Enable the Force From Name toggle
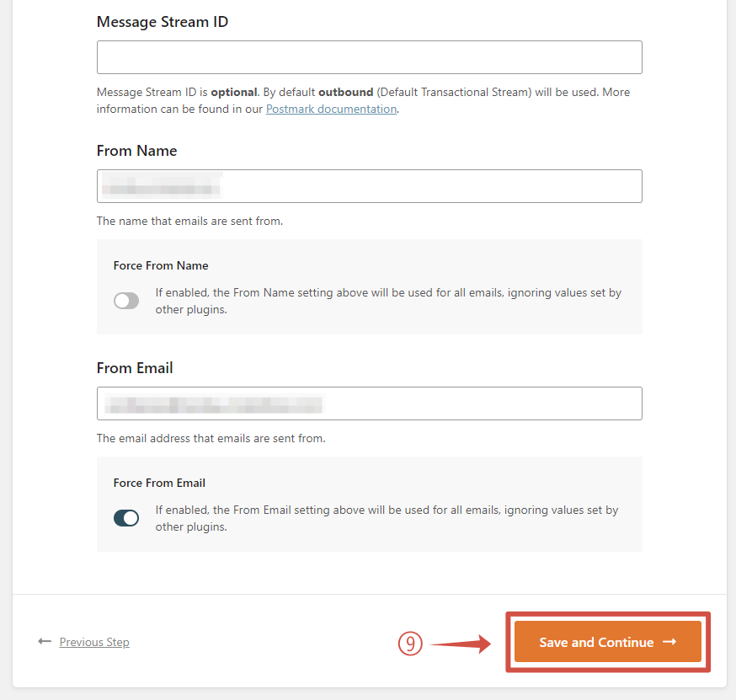 point(126,301)
